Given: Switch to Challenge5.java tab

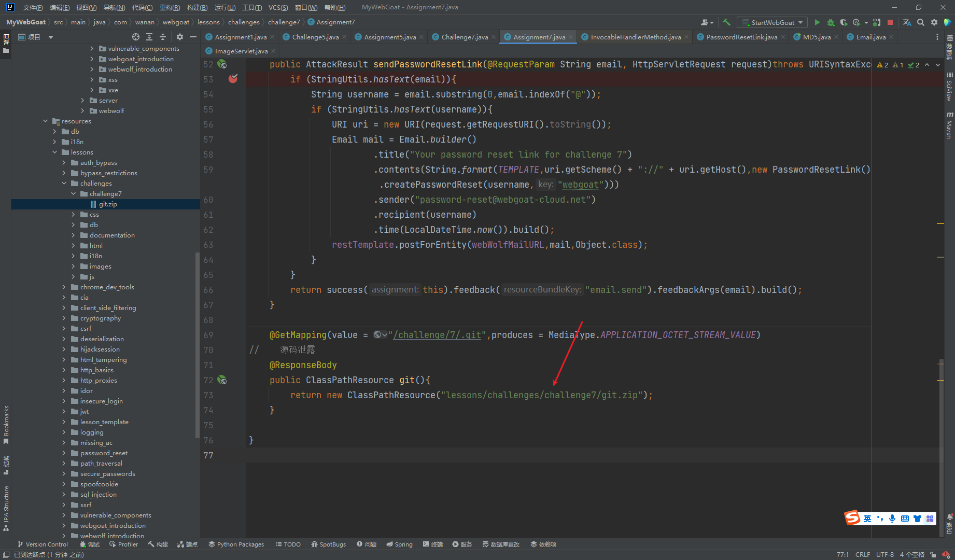Looking at the screenshot, I should [x=315, y=37].
